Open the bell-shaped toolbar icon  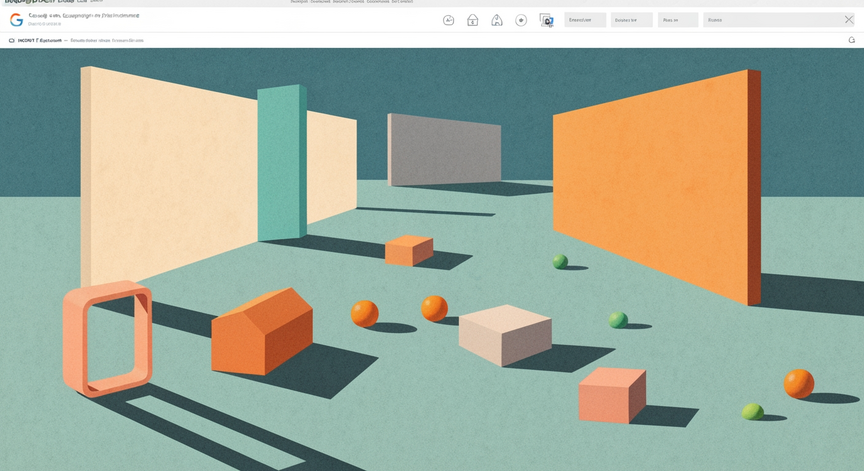(497, 20)
